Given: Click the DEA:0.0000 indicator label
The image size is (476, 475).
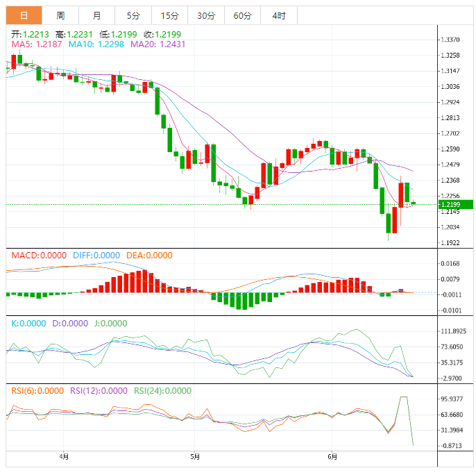Looking at the screenshot, I should point(149,256).
